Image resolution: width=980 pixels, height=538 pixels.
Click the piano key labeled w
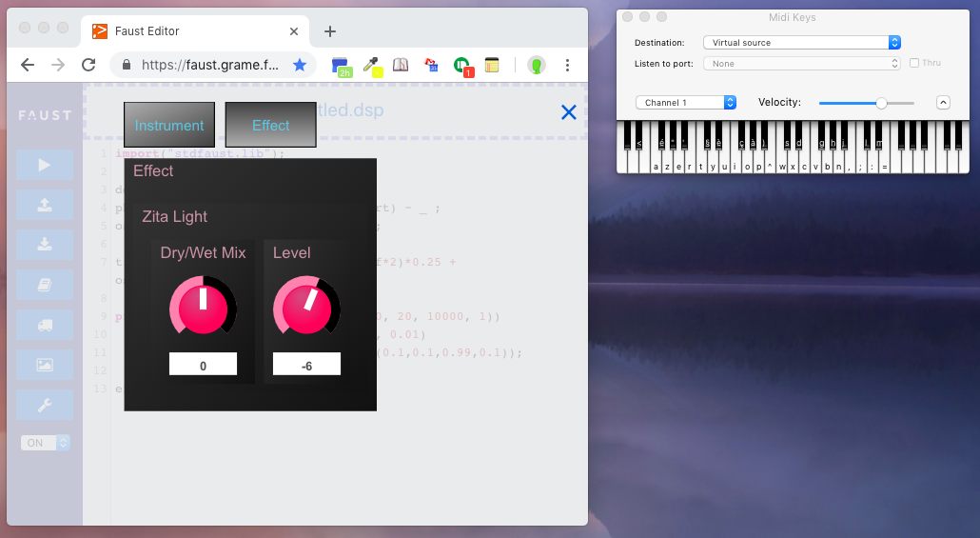coord(782,163)
